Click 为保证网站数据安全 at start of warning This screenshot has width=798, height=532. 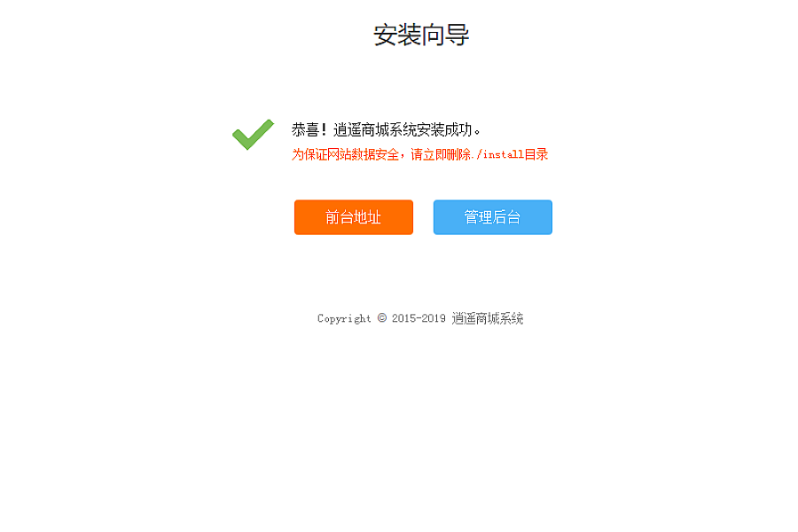[345, 154]
